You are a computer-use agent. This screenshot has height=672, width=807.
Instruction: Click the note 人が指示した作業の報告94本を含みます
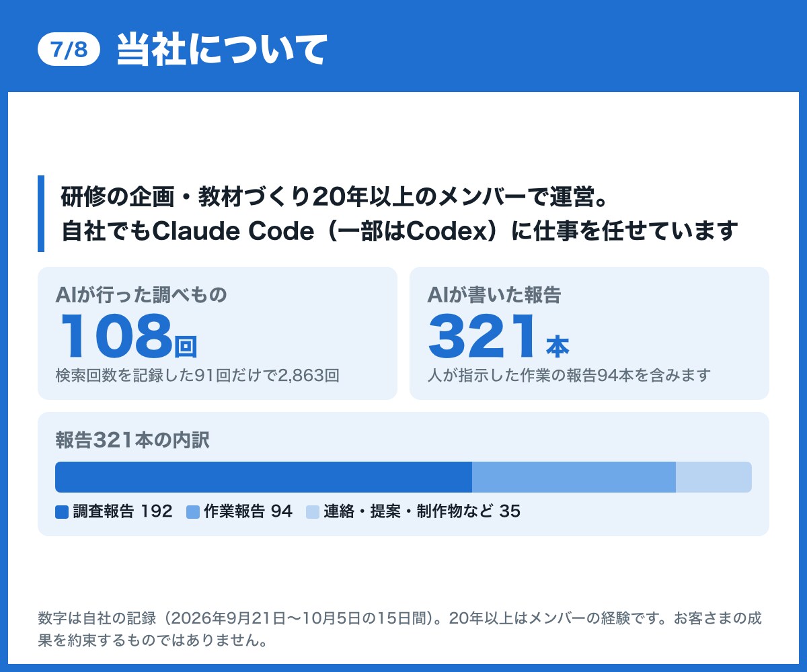[x=569, y=375]
